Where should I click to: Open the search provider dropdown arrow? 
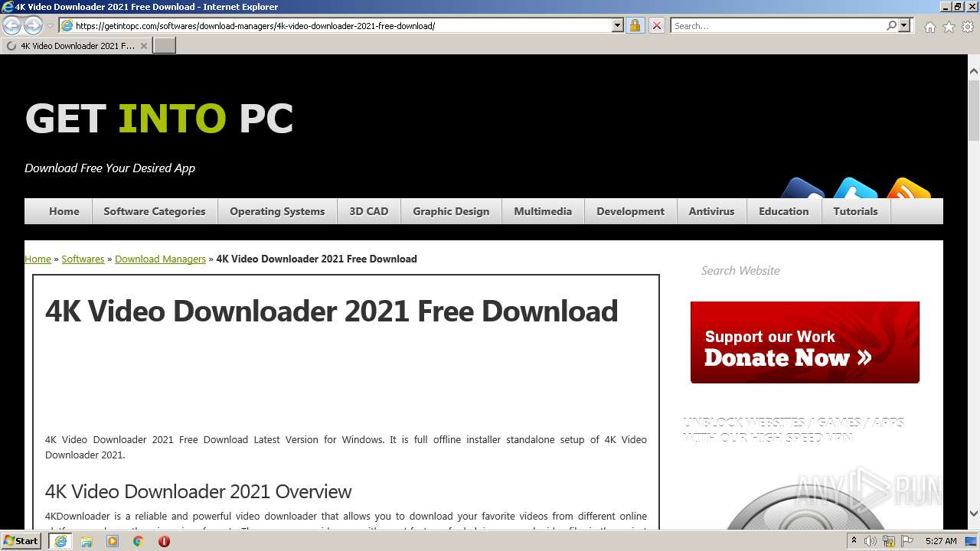click(904, 25)
